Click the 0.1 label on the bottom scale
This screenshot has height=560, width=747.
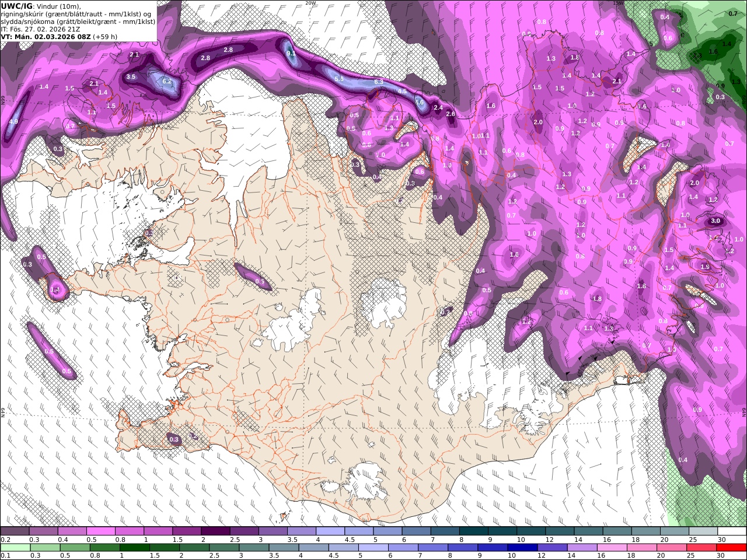pos(5,556)
